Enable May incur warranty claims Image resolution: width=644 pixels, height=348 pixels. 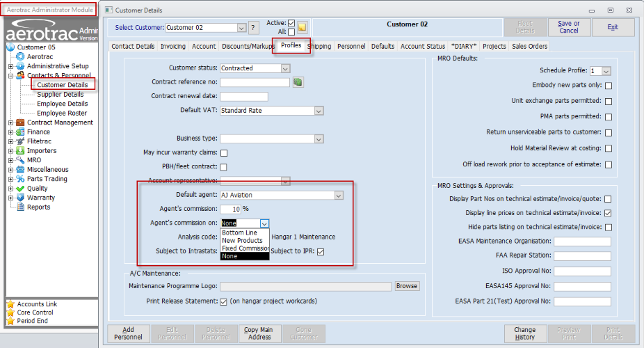tap(224, 153)
